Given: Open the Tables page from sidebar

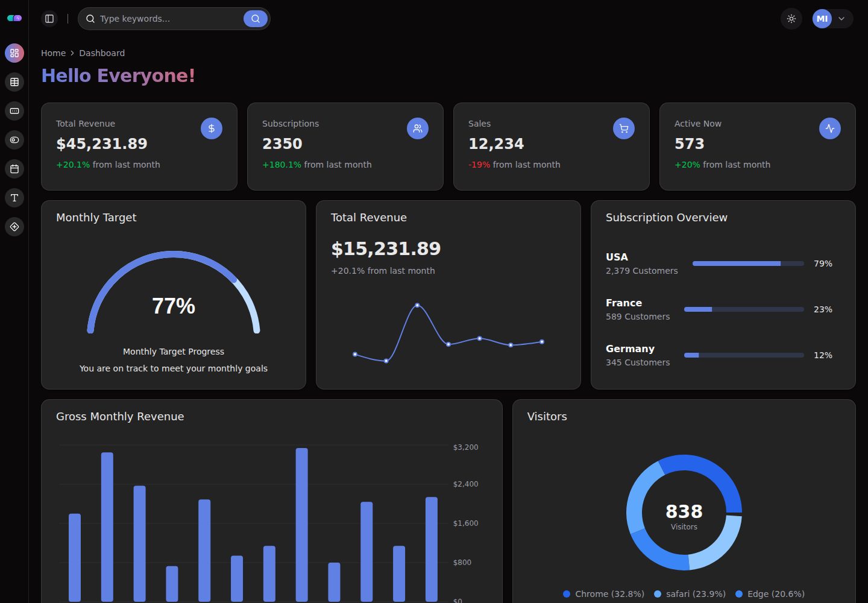Looking at the screenshot, I should coord(14,82).
